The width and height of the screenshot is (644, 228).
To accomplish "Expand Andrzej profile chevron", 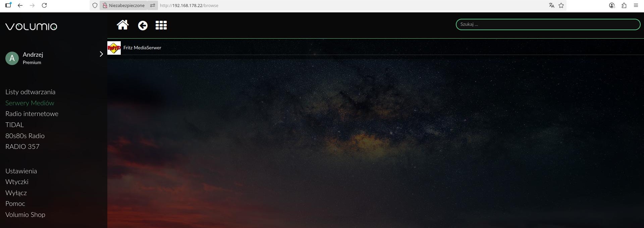I will click(x=101, y=54).
